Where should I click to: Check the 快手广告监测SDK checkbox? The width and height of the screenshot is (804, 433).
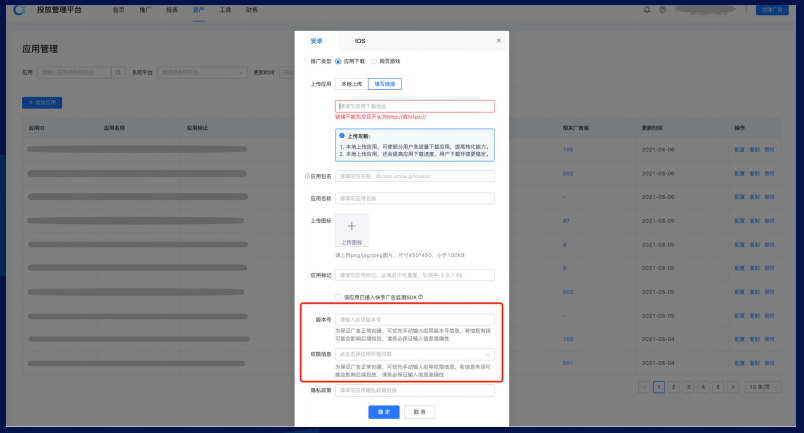point(339,297)
